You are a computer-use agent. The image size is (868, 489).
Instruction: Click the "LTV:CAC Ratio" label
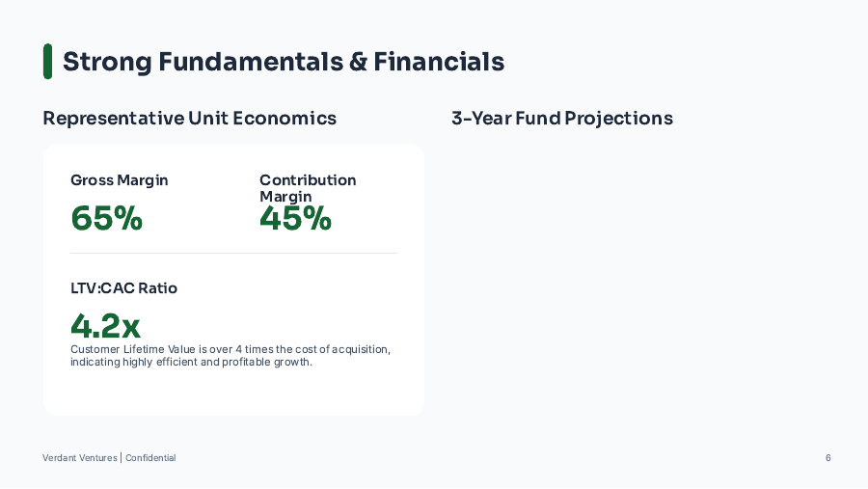tap(124, 288)
